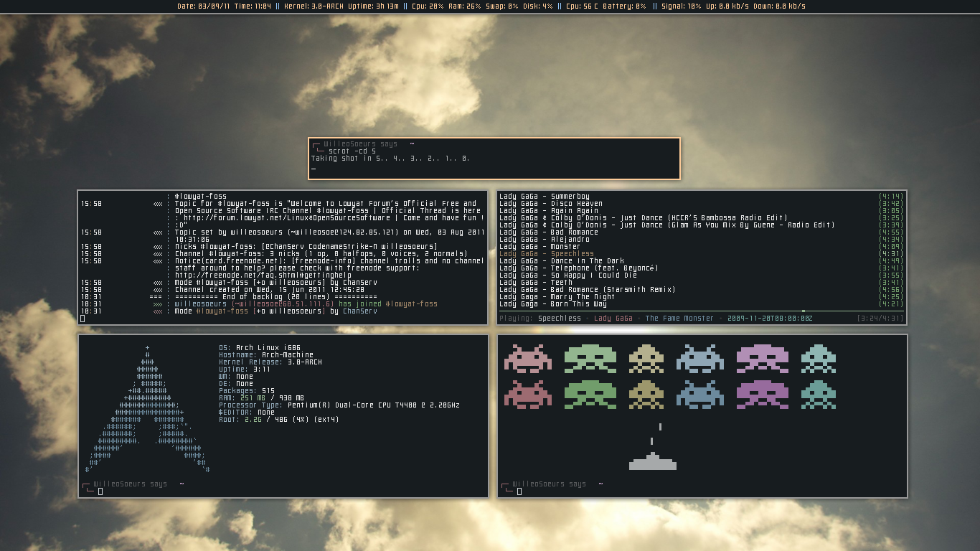Click "Kernel: 3.0-ARCH" in the top status bar
This screenshot has height=551, width=980.
click(314, 6)
